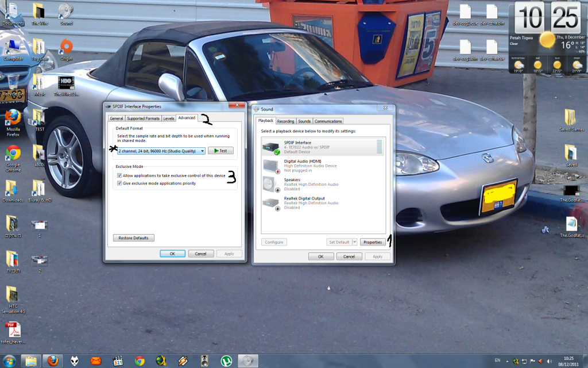This screenshot has width=588, height=368.
Task: Open the HTC Sensation 4G folder
Action: tap(13, 300)
